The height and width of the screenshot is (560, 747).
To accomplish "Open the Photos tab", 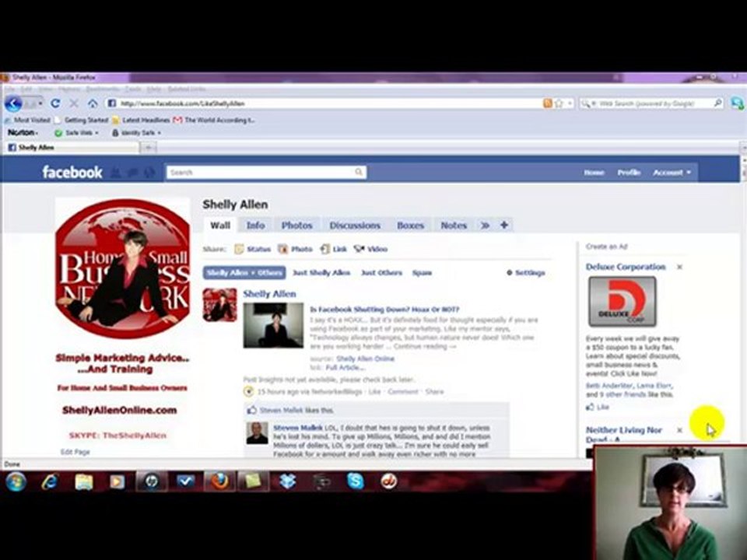I will 296,226.
